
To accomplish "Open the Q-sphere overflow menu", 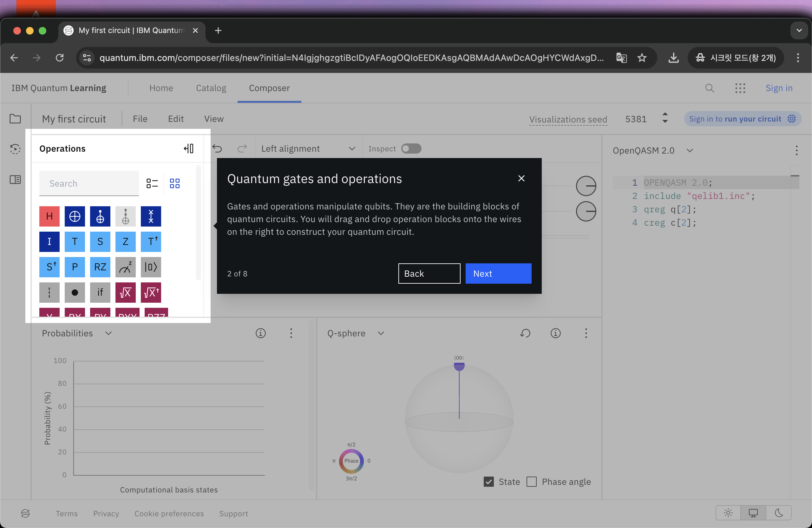I will (x=586, y=333).
